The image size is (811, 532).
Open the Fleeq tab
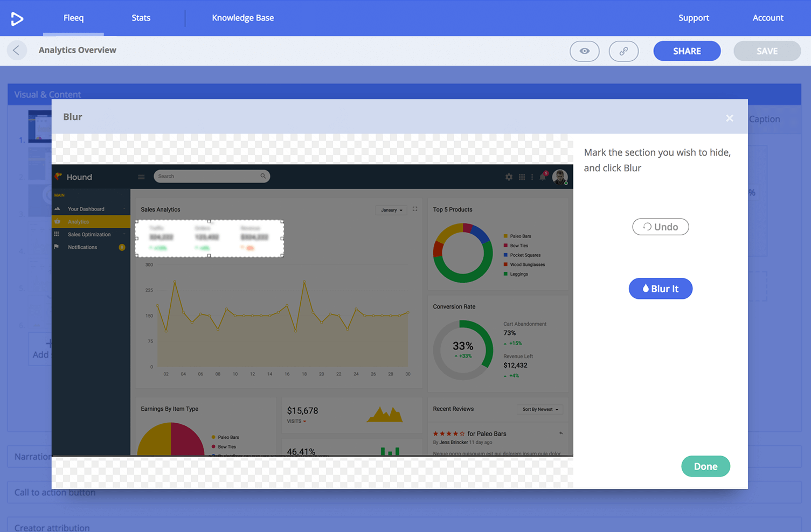(x=73, y=18)
